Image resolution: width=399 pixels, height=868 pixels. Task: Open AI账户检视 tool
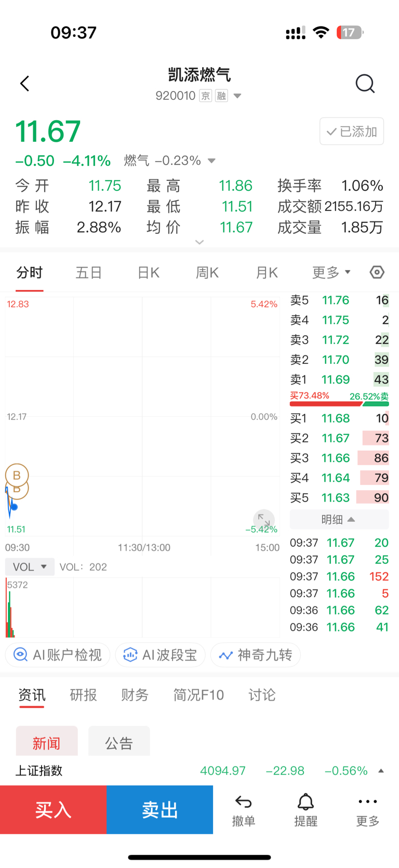point(58,655)
